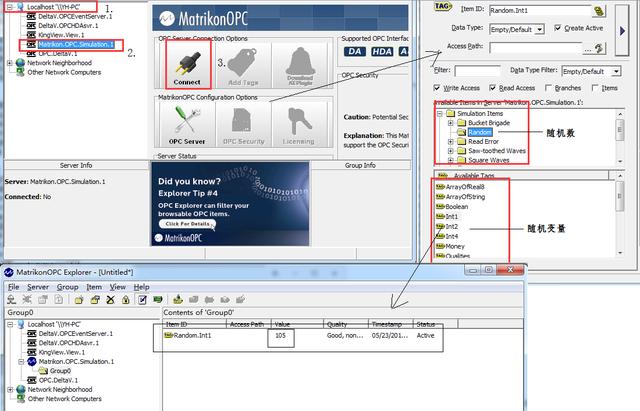
Task: Click the pencil edit-tags toolbar icon
Action: pos(142,300)
